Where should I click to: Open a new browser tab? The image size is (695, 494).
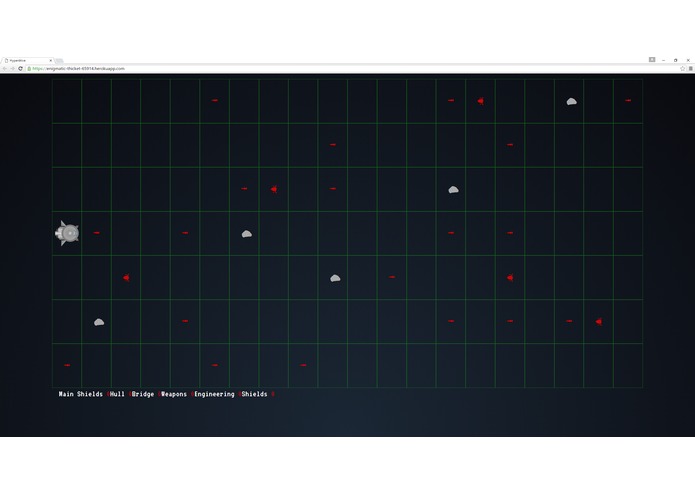point(59,60)
